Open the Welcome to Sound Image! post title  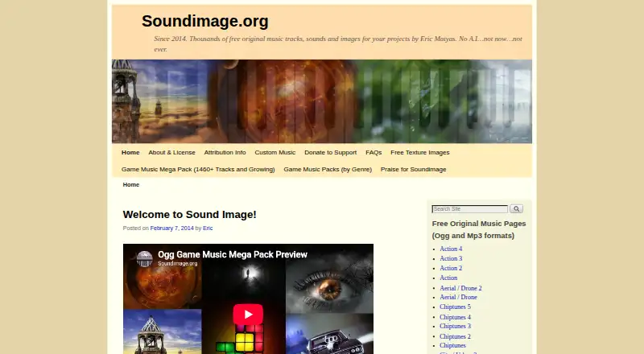click(x=189, y=215)
